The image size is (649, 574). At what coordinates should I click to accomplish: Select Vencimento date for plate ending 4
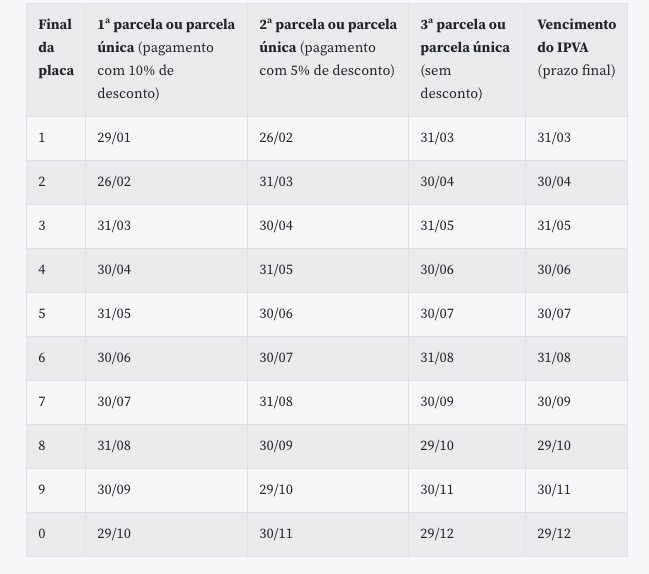554,270
